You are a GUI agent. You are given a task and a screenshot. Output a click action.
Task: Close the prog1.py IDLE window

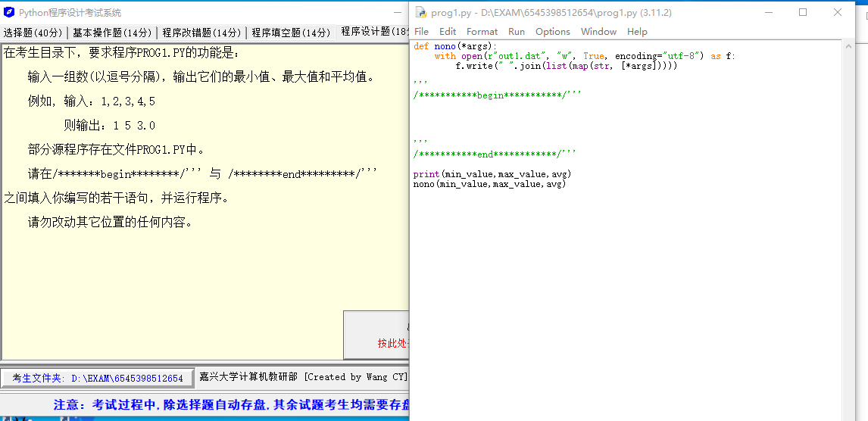[838, 12]
